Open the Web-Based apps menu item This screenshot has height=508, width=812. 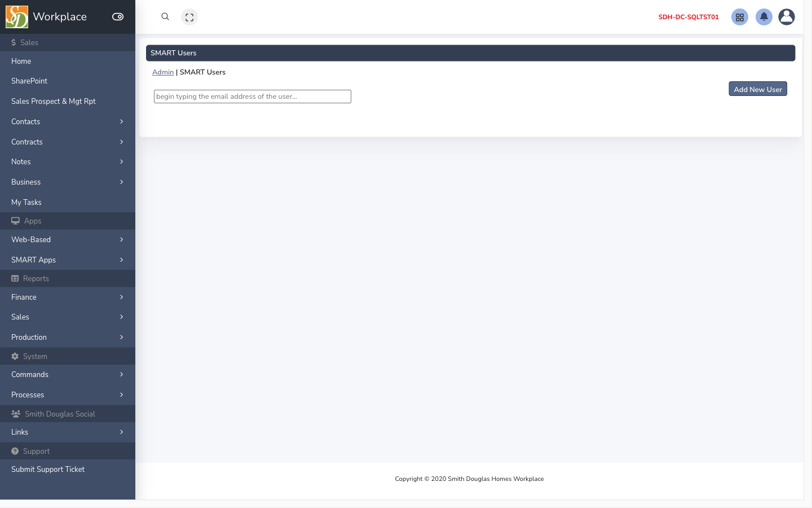pos(68,239)
